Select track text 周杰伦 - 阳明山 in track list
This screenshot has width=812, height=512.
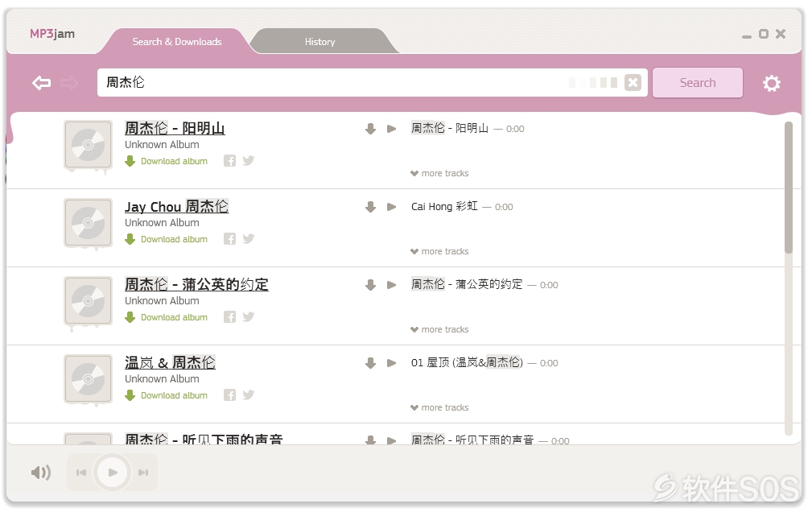click(x=450, y=128)
